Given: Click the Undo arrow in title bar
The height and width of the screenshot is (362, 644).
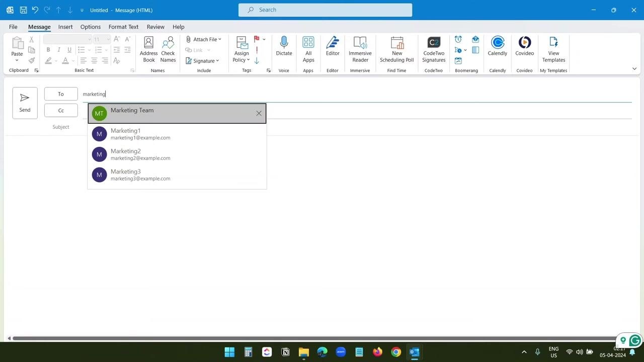Looking at the screenshot, I should [x=35, y=10].
